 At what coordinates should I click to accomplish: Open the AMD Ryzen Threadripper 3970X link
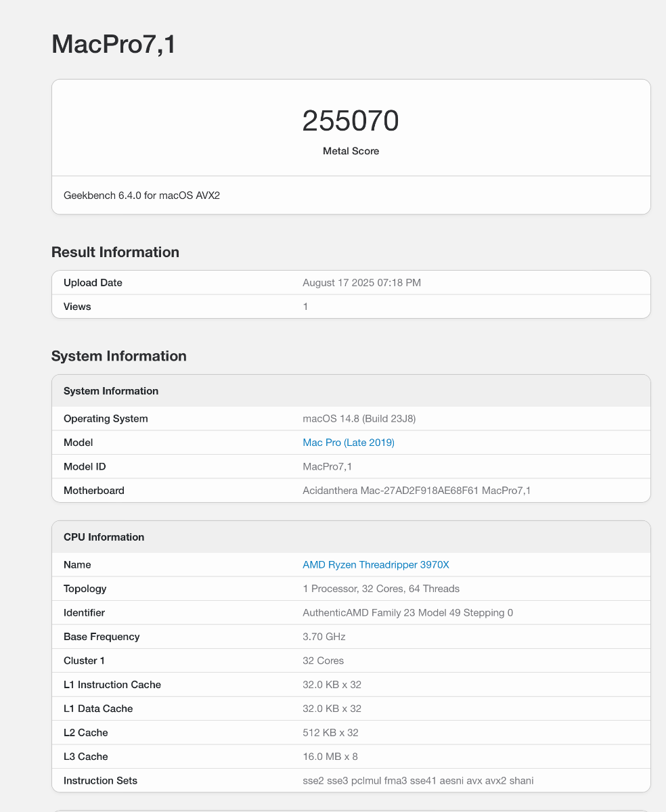pyautogui.click(x=376, y=564)
